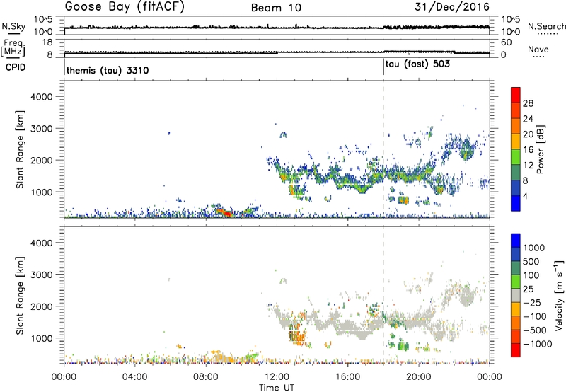
Task: Click the 04:00 time tick label
Action: point(135,377)
